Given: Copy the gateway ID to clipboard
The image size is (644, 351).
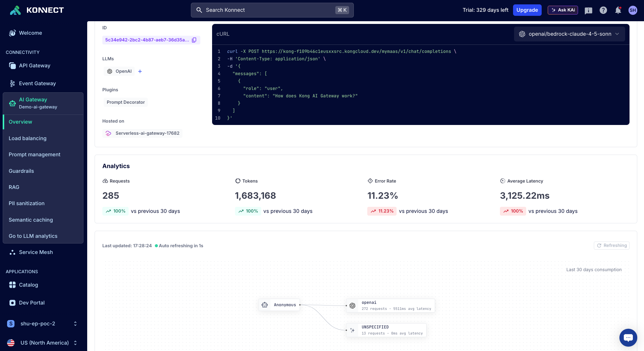Looking at the screenshot, I should pos(194,40).
